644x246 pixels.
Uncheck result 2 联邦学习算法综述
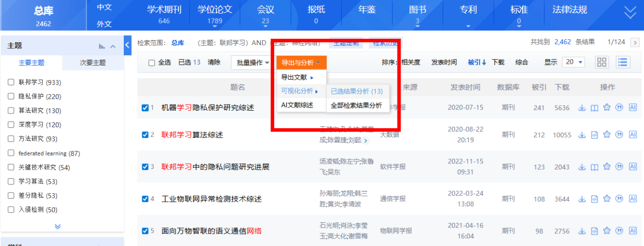[x=145, y=134]
